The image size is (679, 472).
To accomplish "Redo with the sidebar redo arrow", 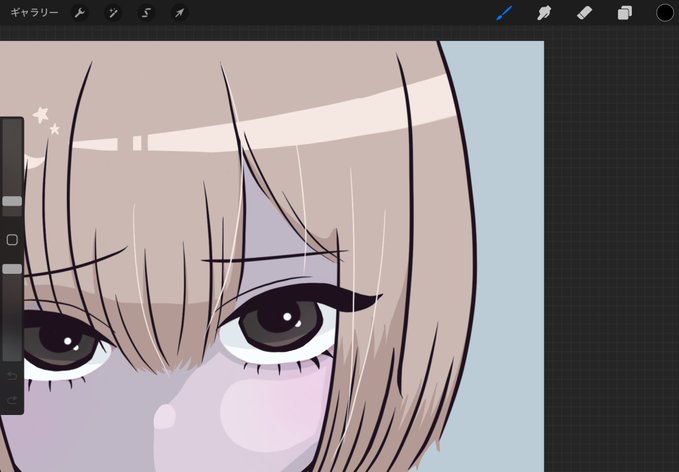I will point(12,400).
